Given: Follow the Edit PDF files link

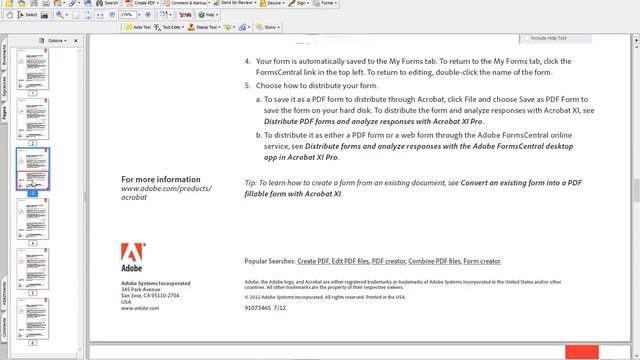Looking at the screenshot, I should click(x=350, y=261).
